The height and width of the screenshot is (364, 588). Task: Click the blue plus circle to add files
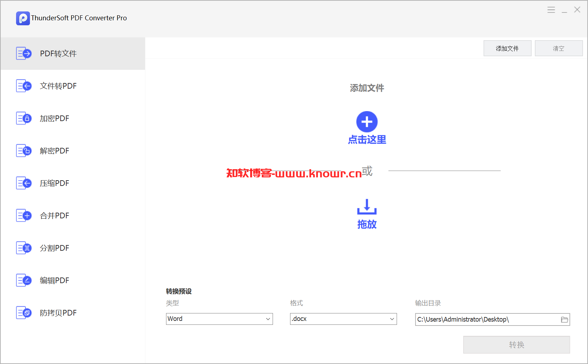(367, 122)
